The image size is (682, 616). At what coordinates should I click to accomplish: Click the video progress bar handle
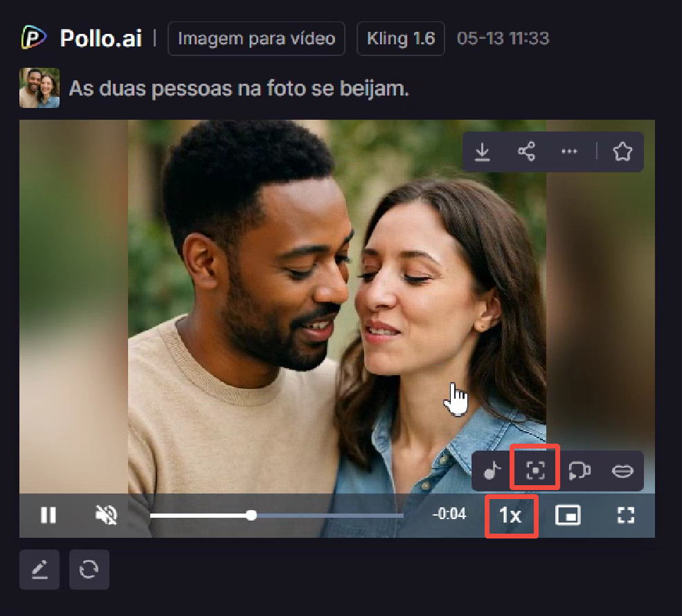[x=251, y=516]
